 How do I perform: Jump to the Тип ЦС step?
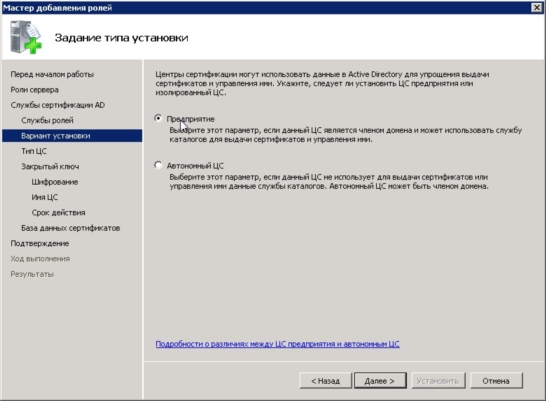pyautogui.click(x=34, y=151)
